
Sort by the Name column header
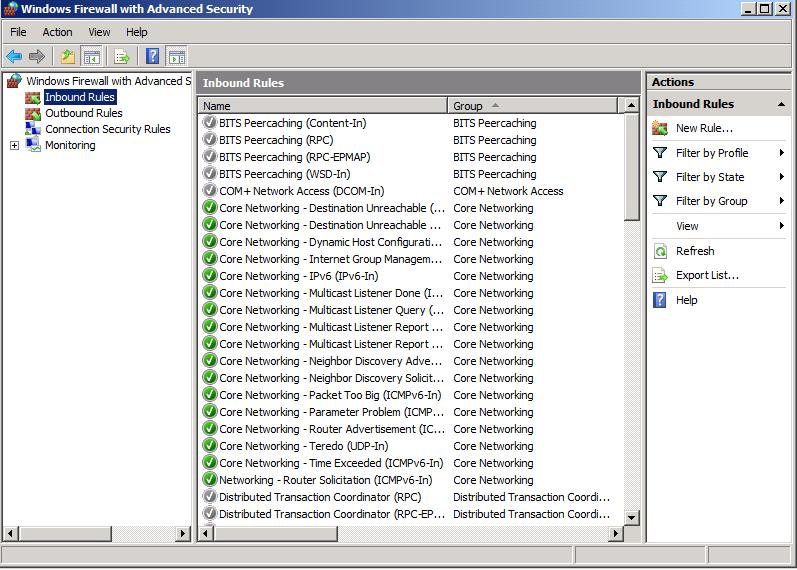[x=323, y=106]
